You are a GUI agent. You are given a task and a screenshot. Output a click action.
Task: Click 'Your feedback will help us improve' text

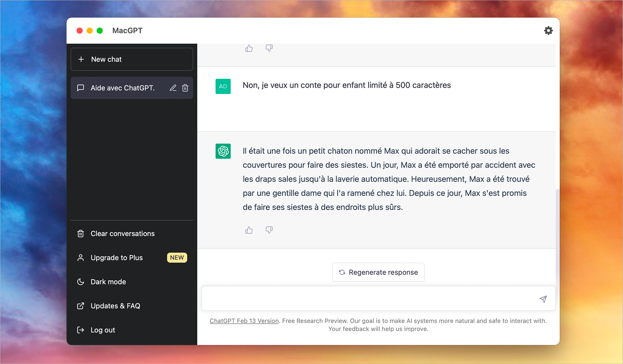click(378, 329)
